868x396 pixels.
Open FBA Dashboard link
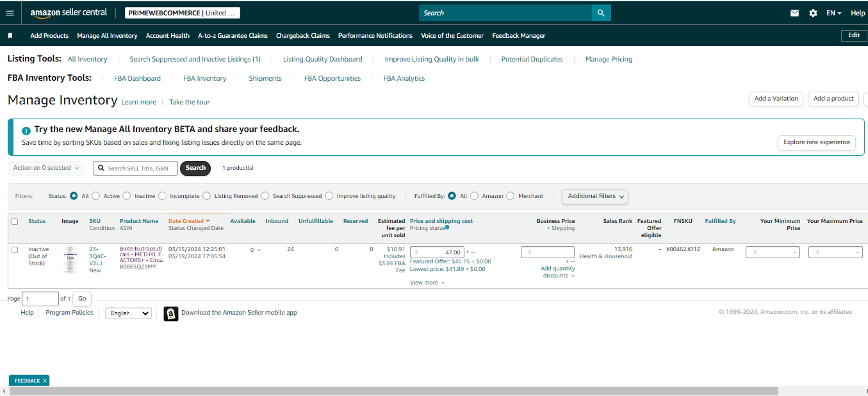137,78
